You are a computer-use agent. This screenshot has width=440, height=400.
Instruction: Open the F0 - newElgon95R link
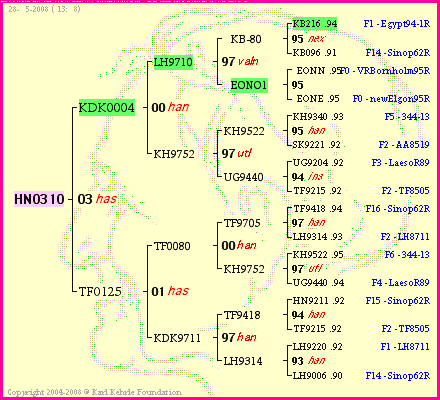(x=391, y=99)
